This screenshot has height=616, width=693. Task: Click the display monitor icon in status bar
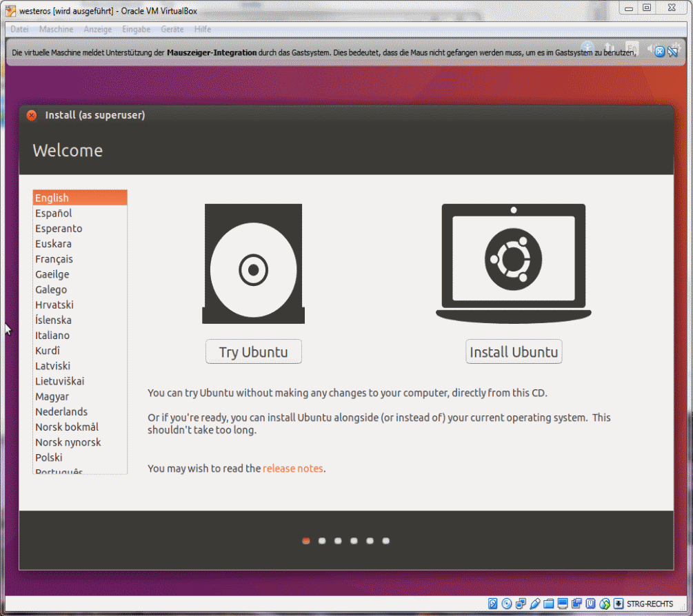click(x=563, y=604)
